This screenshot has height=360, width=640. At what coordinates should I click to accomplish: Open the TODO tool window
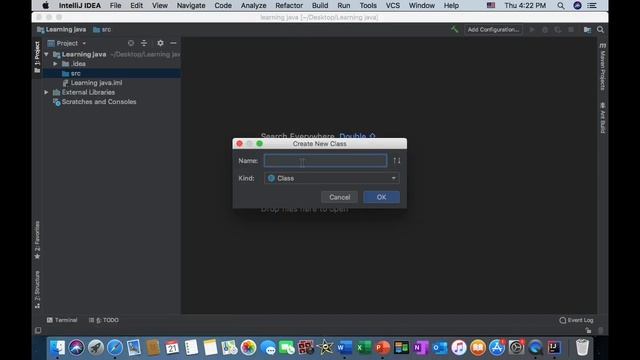click(104, 320)
